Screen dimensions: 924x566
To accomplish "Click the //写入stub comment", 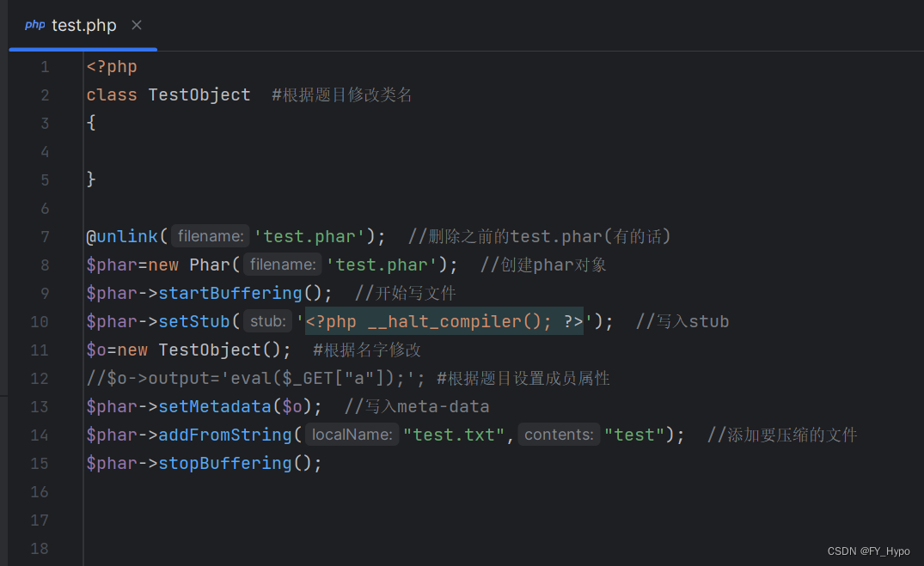I will click(682, 321).
